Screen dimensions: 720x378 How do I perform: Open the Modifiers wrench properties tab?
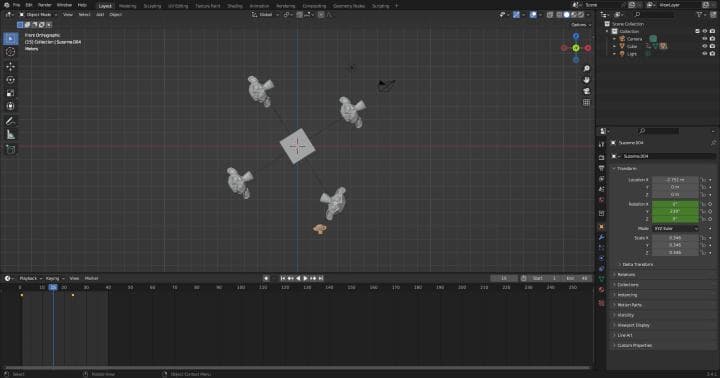(602, 237)
